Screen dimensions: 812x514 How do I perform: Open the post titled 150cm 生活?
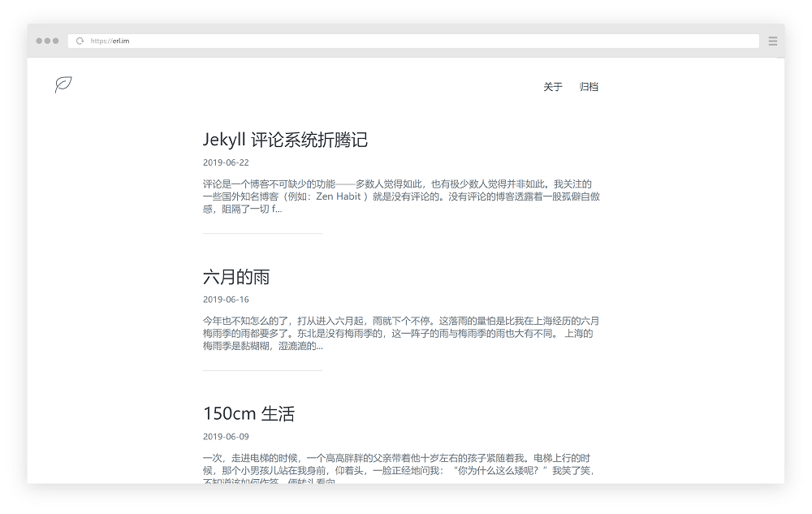tap(248, 413)
